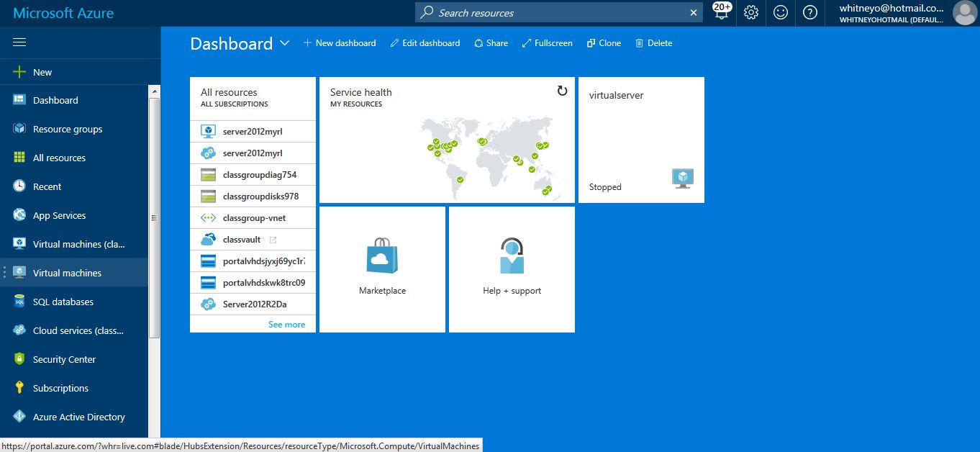Click the Security Center shield icon
The width and height of the screenshot is (980, 452).
click(19, 359)
